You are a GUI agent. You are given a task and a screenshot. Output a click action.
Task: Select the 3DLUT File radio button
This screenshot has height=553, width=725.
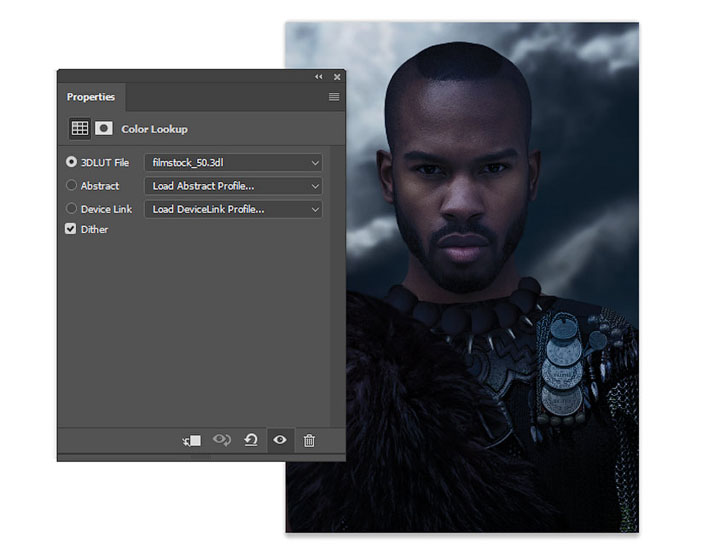[x=71, y=162]
